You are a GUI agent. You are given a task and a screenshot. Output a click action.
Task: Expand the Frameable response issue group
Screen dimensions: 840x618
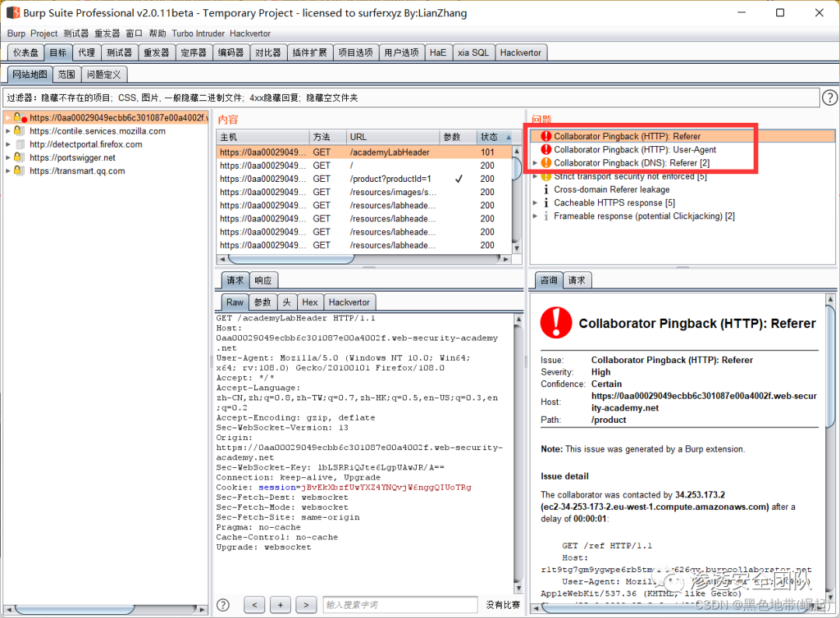pyautogui.click(x=534, y=216)
